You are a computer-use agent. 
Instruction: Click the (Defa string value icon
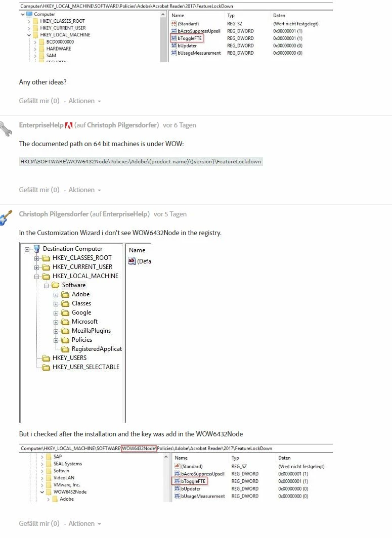[x=132, y=261]
